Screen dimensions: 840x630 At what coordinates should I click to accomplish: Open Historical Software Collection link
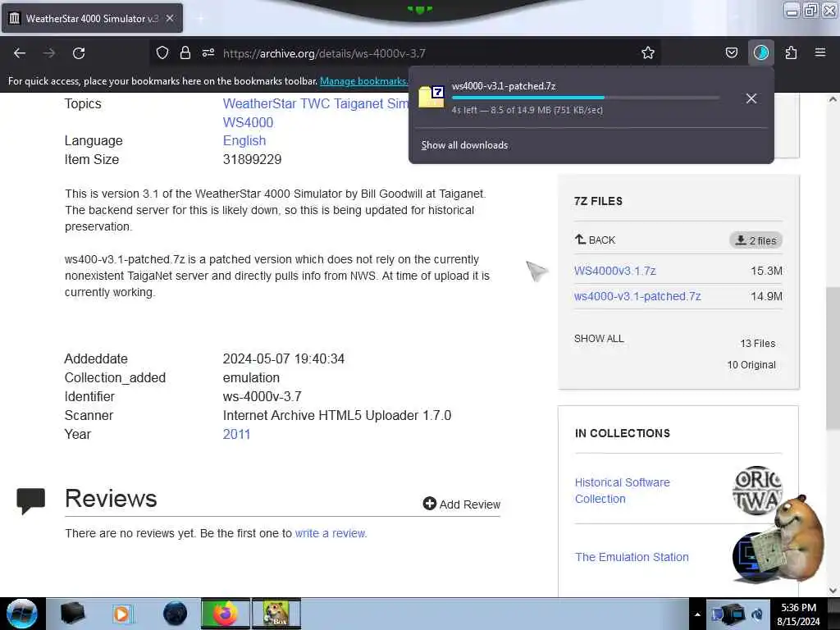tap(622, 491)
